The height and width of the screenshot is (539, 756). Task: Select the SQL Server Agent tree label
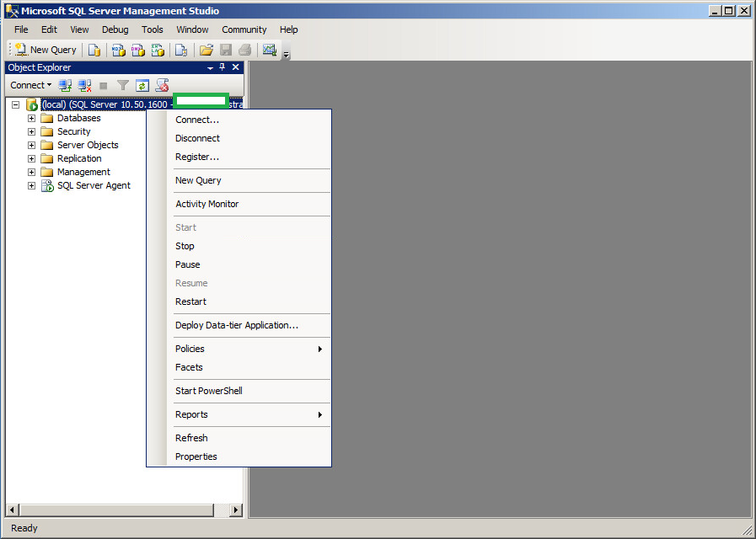pyautogui.click(x=94, y=185)
